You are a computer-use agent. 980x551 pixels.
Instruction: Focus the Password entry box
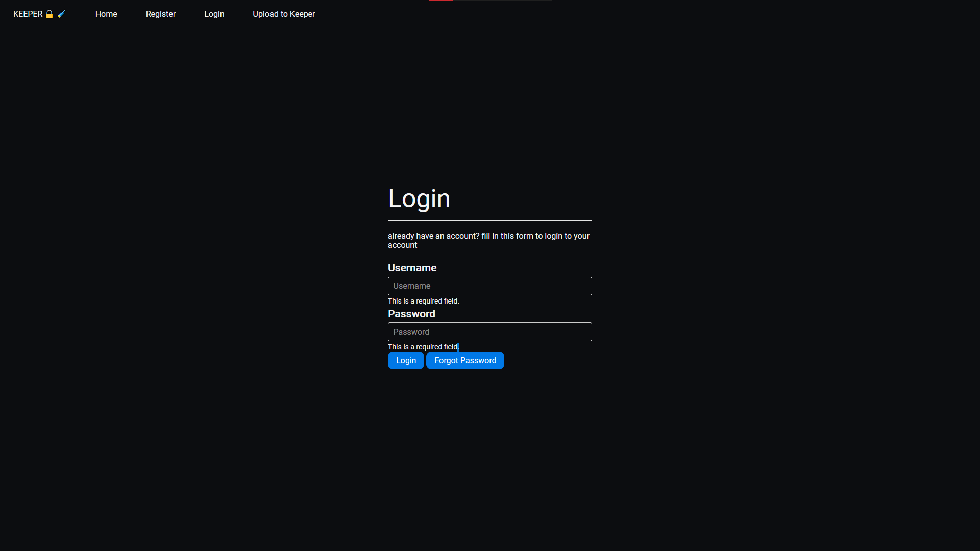489,332
